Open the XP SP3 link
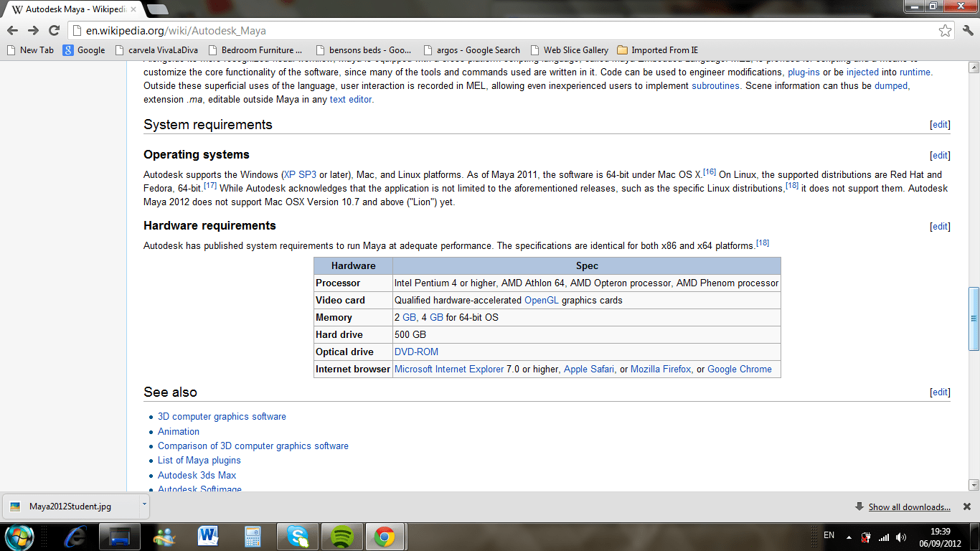The width and height of the screenshot is (980, 551). 300,175
